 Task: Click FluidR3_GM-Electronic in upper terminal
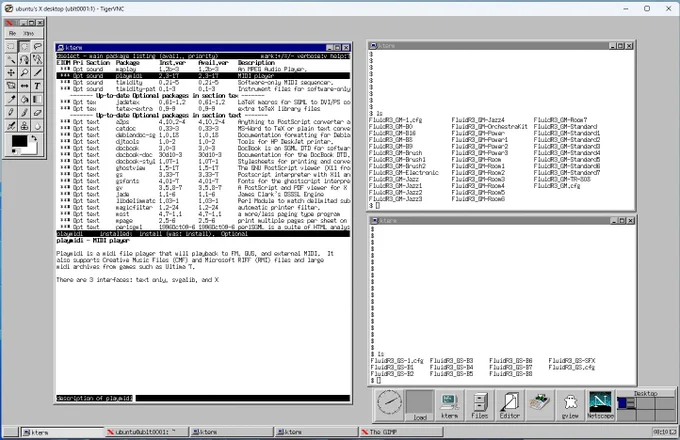pos(403,173)
